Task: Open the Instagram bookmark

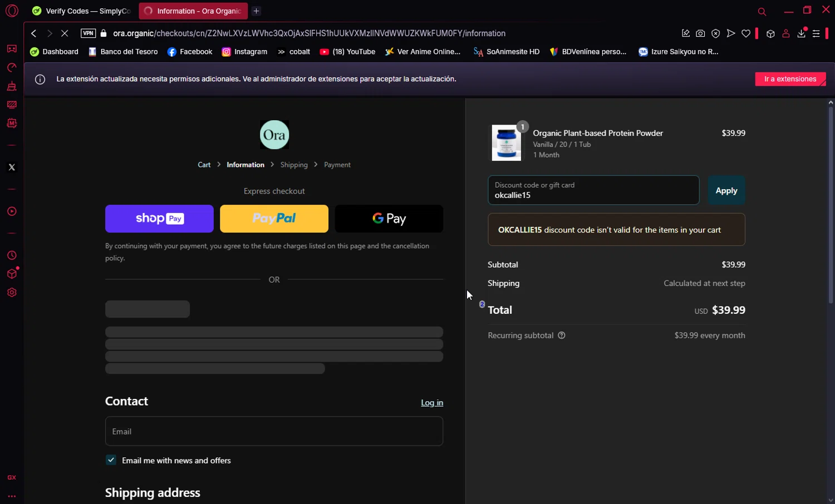Action: [244, 52]
